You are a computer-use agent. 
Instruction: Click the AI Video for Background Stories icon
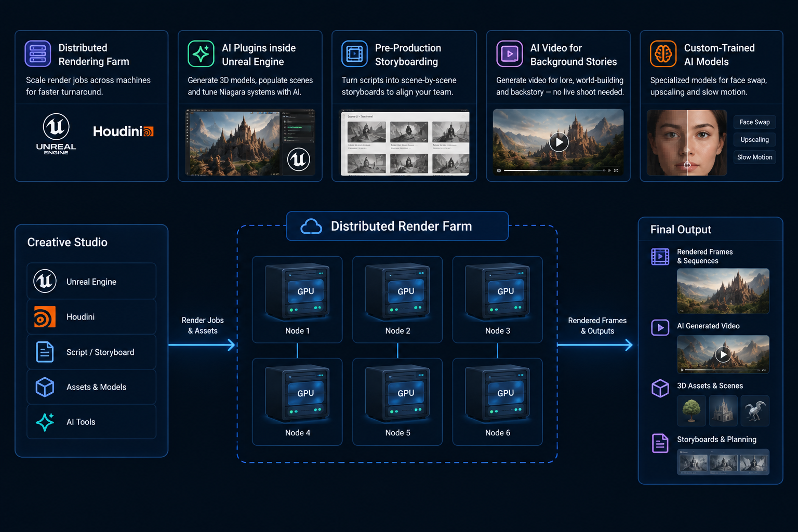tap(510, 54)
